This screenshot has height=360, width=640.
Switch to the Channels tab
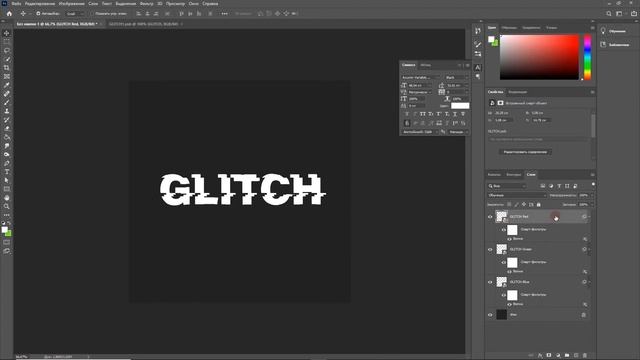pyautogui.click(x=494, y=175)
